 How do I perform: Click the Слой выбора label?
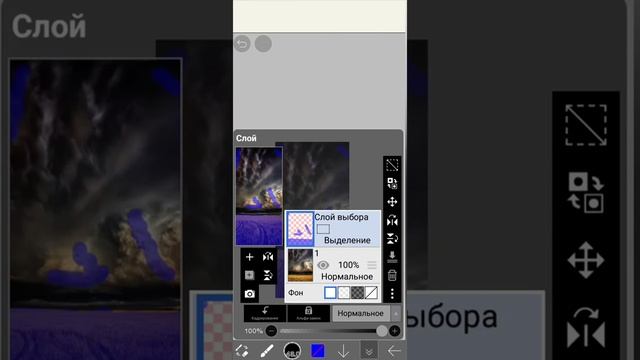pyautogui.click(x=341, y=217)
